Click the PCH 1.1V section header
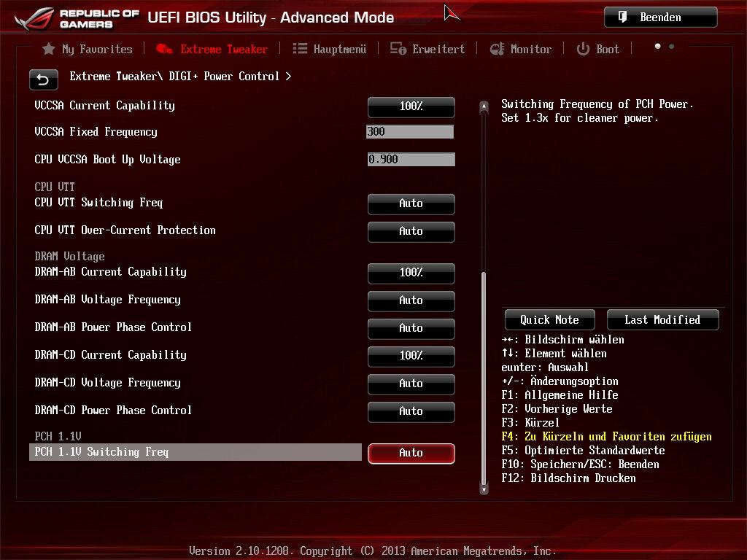 tap(58, 436)
